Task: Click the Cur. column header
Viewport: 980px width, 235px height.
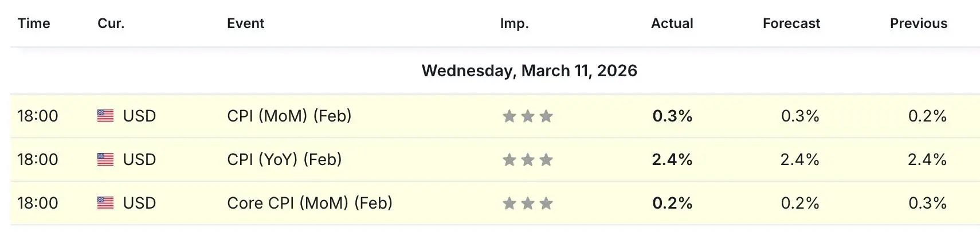Action: 111,23
